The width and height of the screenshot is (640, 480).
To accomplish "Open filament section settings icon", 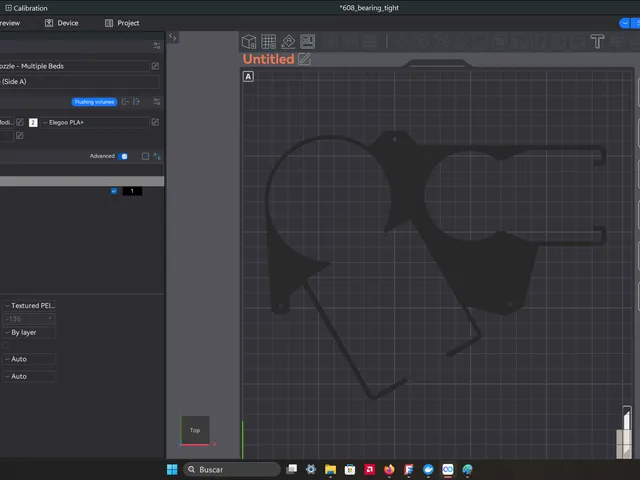I will pyautogui.click(x=157, y=102).
